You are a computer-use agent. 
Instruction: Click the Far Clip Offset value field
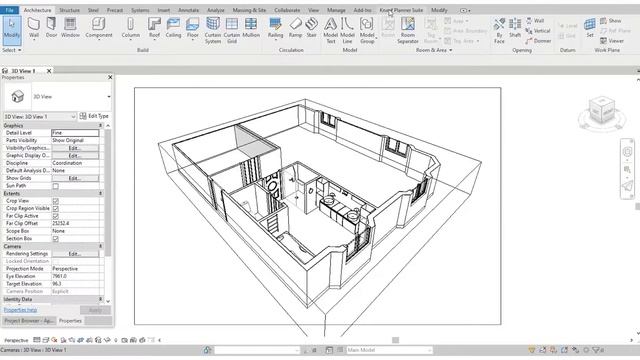[x=75, y=223]
